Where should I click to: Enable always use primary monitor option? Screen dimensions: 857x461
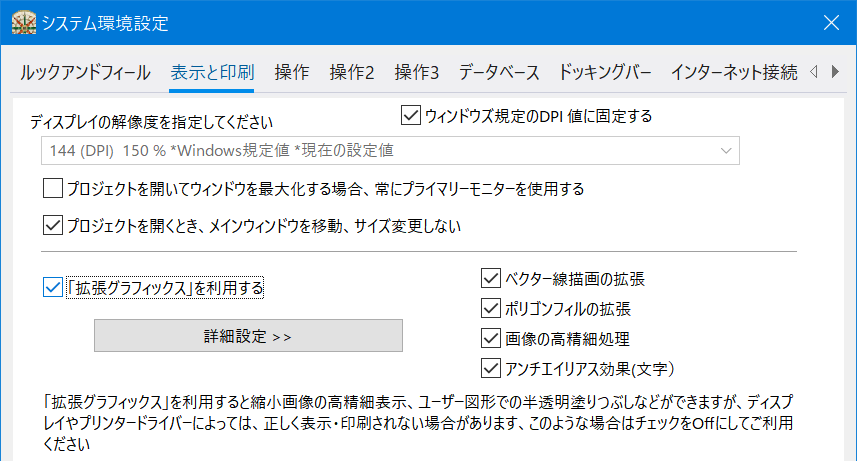53,188
